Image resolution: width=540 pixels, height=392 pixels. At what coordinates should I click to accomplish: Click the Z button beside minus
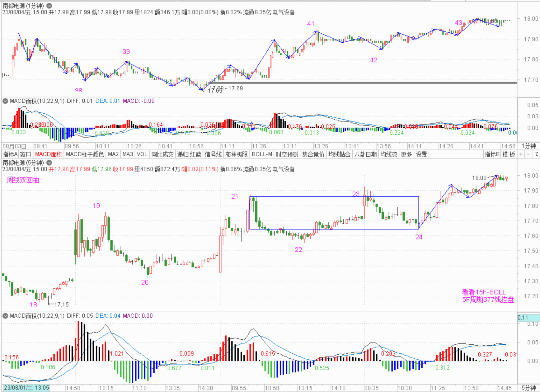tap(537, 154)
